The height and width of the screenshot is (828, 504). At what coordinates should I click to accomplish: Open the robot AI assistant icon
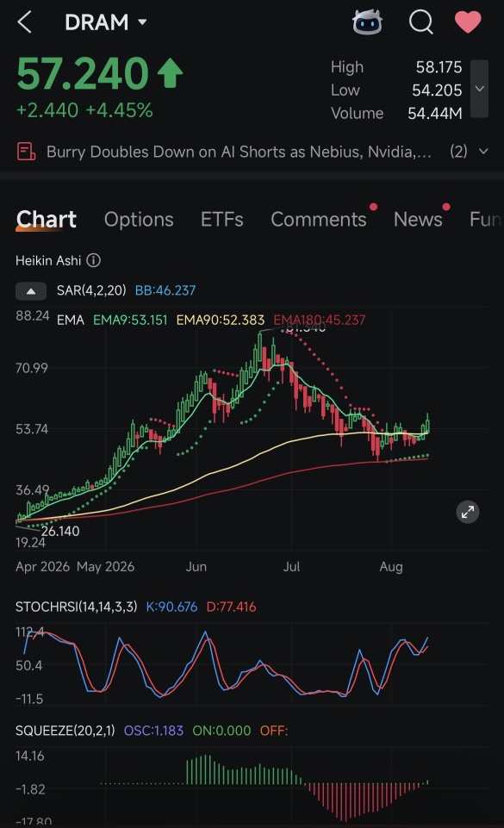pos(367,22)
